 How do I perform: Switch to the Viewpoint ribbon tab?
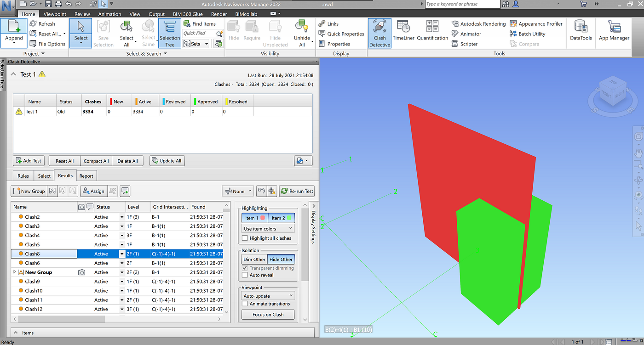click(55, 14)
